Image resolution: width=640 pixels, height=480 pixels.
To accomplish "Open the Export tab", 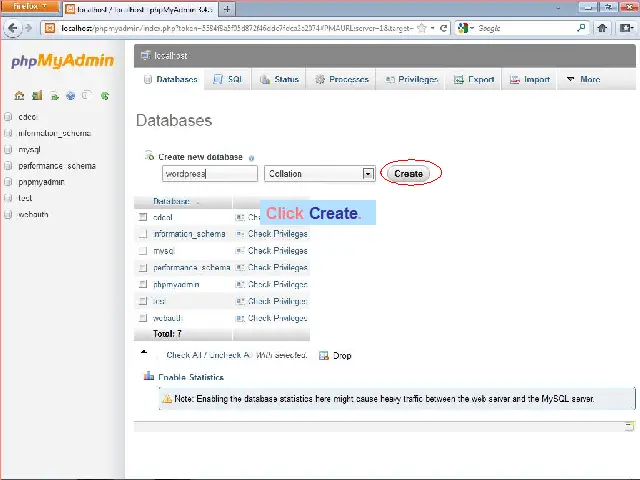I will coord(474,79).
